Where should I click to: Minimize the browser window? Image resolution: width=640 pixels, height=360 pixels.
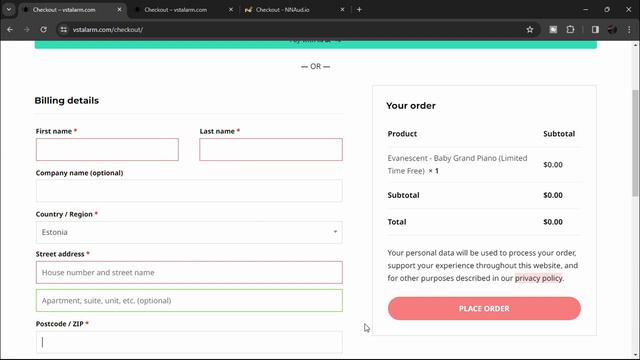(586, 9)
